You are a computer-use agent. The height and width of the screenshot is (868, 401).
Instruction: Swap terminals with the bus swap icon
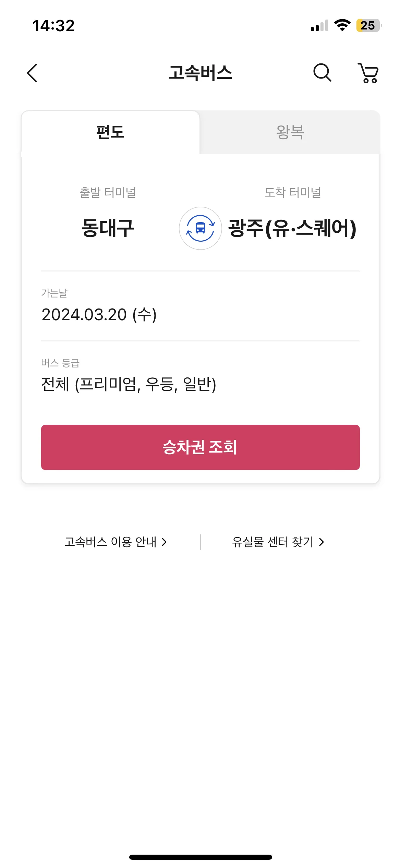click(x=200, y=228)
